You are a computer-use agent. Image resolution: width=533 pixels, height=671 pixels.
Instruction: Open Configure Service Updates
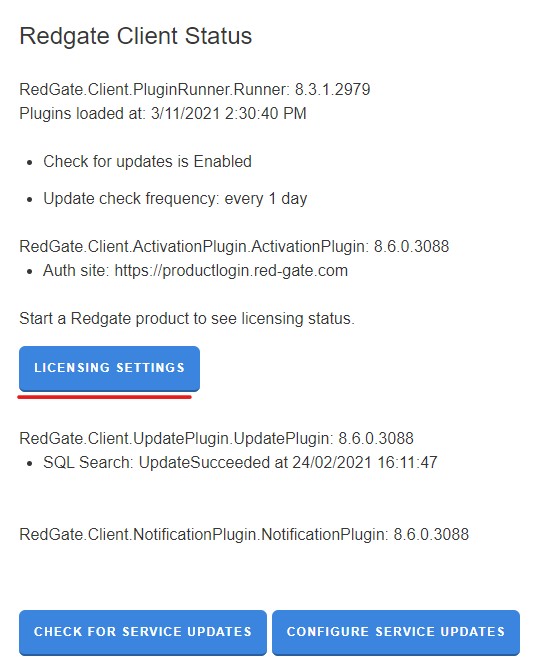(x=396, y=632)
